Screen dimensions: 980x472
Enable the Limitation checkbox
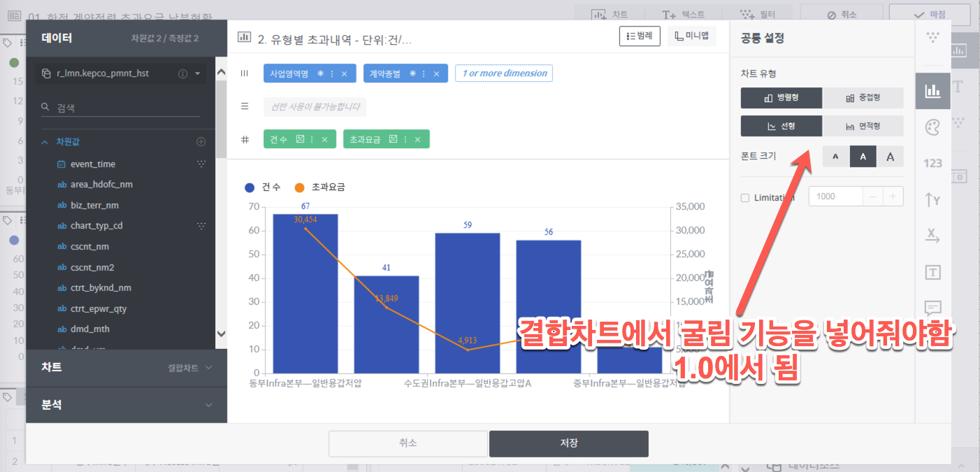tap(744, 198)
